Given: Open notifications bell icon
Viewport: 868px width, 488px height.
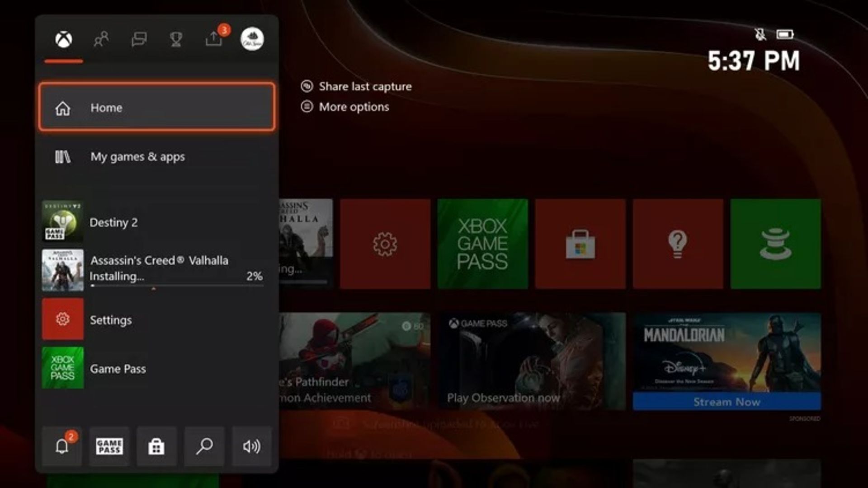Looking at the screenshot, I should [62, 446].
